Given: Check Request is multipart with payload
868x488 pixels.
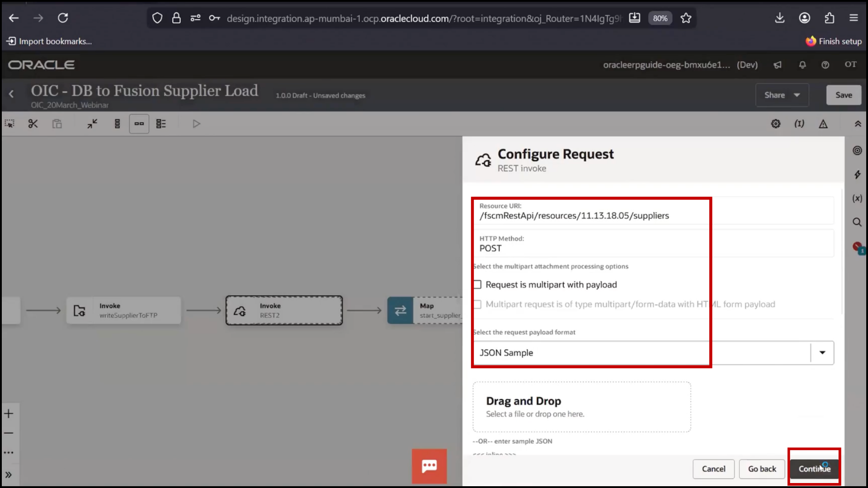Looking at the screenshot, I should click(x=477, y=285).
